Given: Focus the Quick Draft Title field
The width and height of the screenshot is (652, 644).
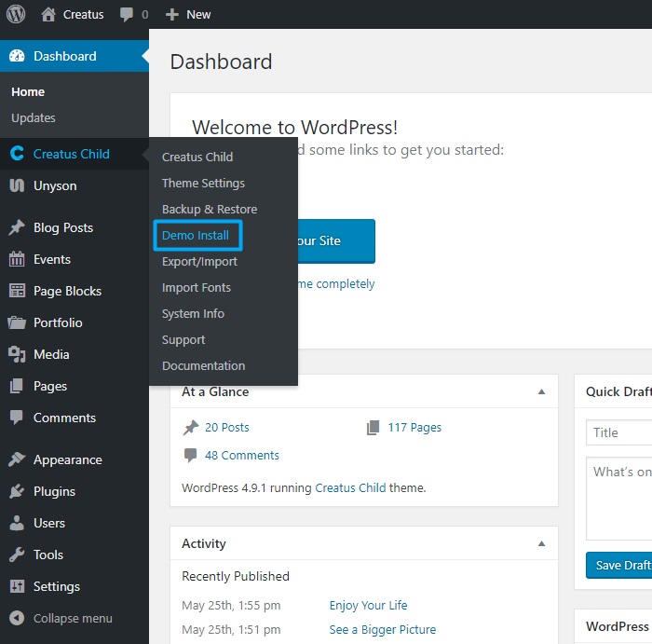Looking at the screenshot, I should click(x=619, y=432).
